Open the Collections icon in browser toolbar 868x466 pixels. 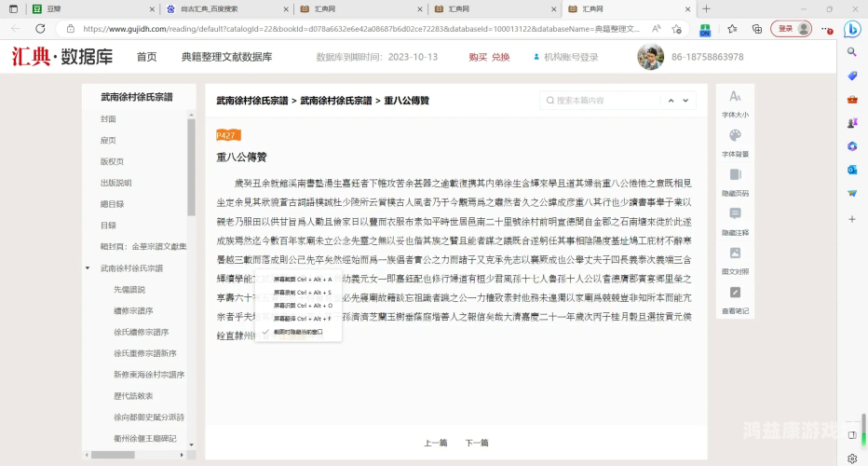pos(757,29)
